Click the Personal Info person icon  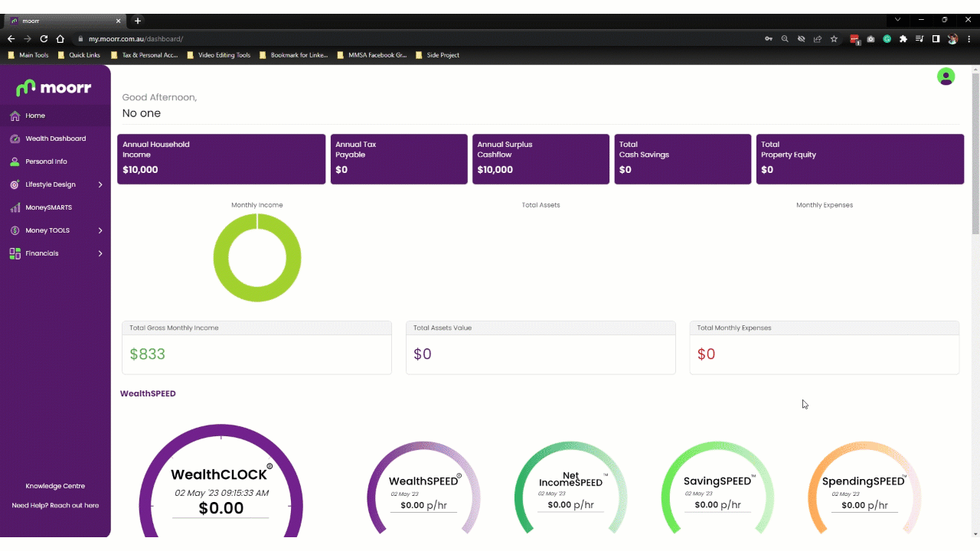(15, 161)
